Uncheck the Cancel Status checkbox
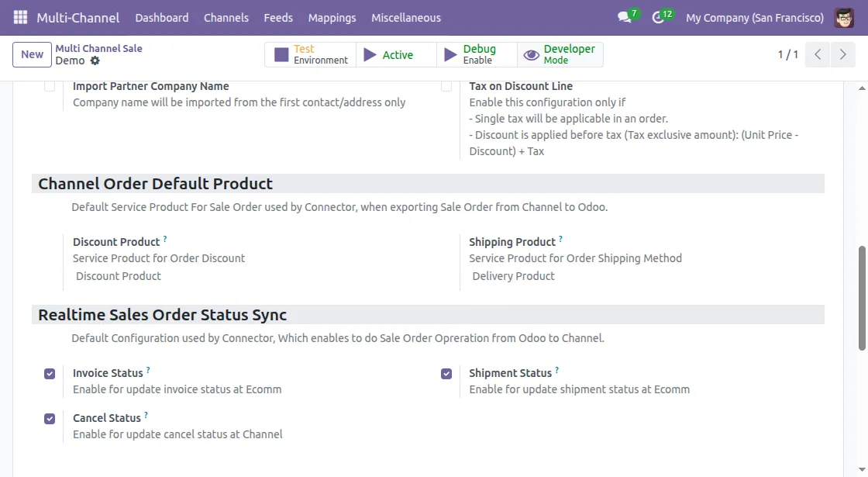 coord(50,419)
